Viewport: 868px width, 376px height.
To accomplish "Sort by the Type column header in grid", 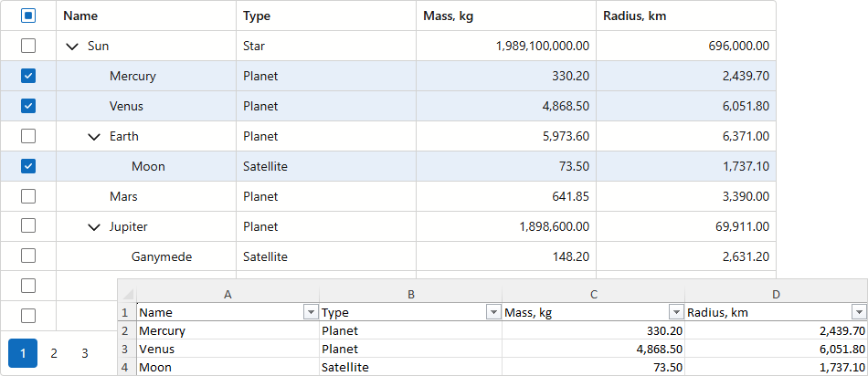I will [x=326, y=16].
